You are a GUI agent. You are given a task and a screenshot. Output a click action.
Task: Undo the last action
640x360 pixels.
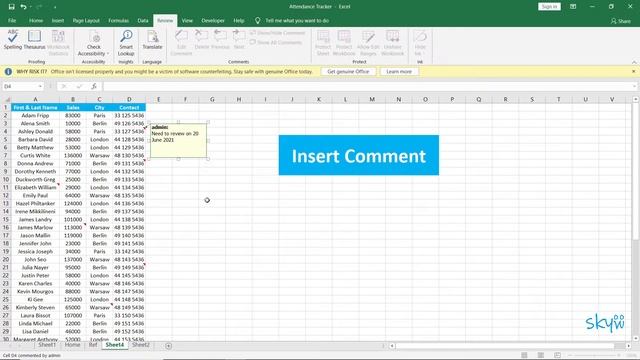(23, 7)
